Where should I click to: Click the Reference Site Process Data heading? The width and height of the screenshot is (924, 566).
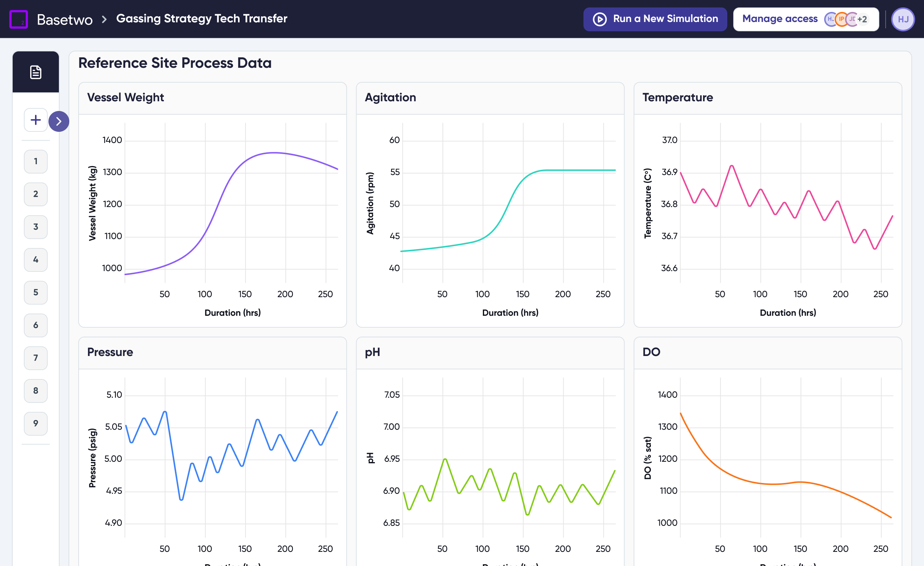175,63
